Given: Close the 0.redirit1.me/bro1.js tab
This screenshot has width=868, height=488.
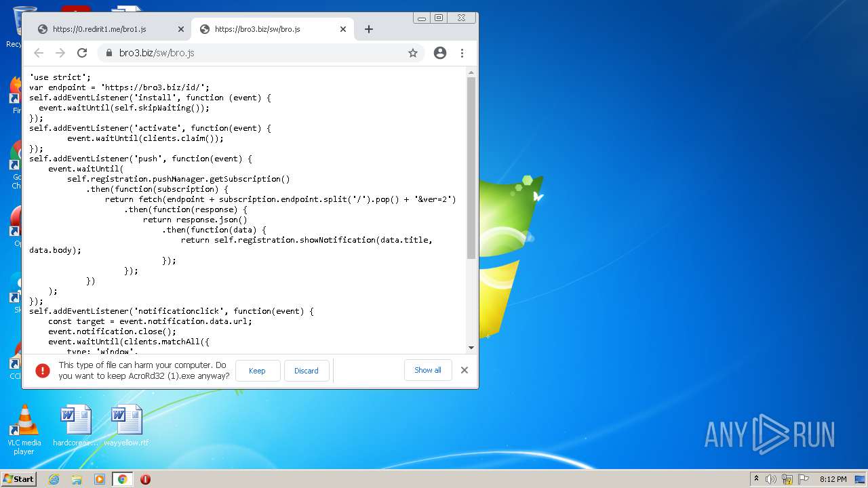Looking at the screenshot, I should 180,29.
